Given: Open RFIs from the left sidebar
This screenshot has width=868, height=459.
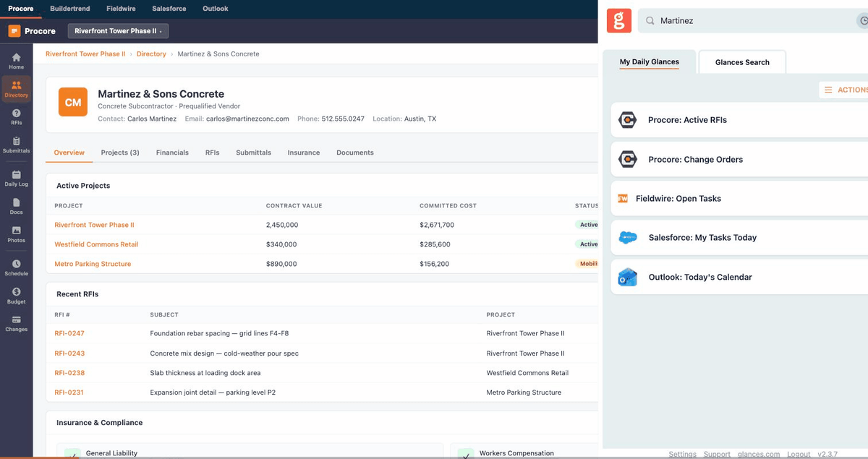Looking at the screenshot, I should (x=16, y=117).
